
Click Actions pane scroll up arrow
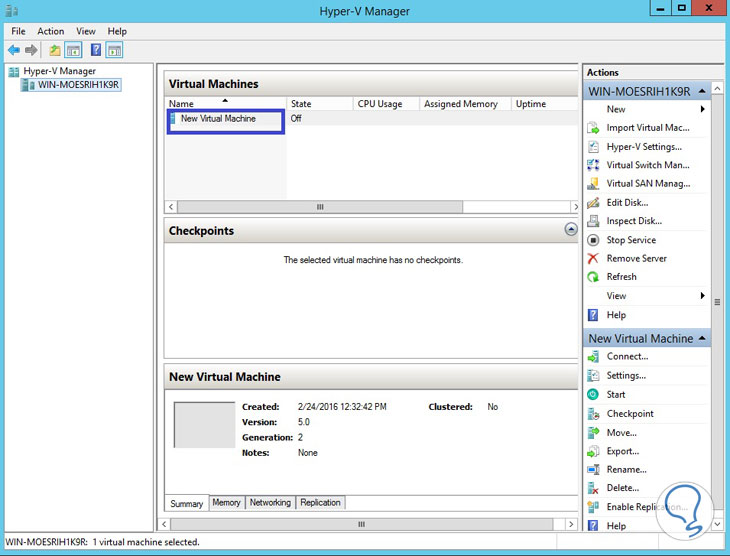coord(717,88)
